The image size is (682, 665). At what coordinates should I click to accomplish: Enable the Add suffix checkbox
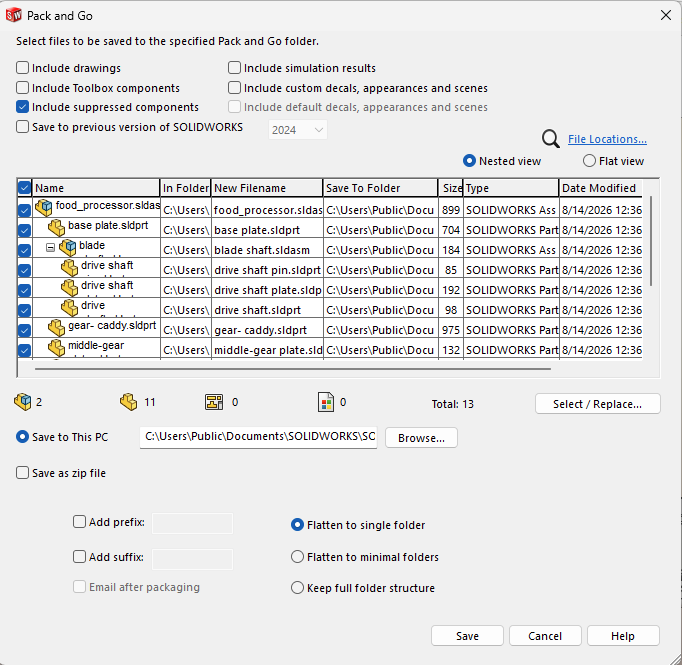[x=79, y=557]
